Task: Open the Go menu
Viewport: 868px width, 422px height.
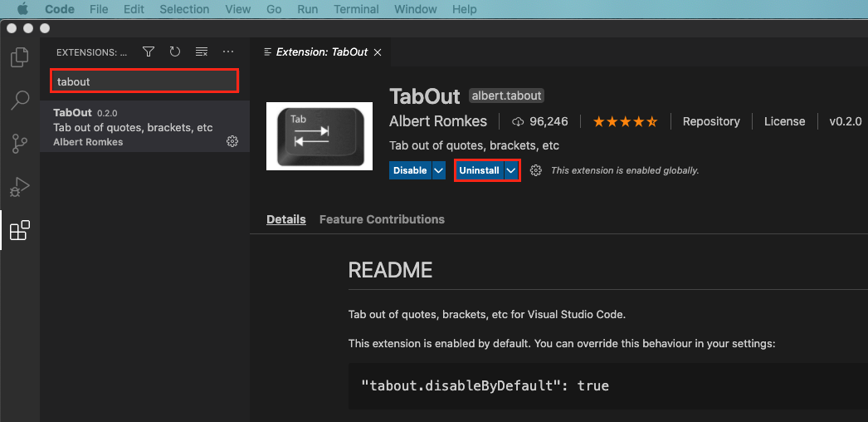Action: [x=274, y=9]
